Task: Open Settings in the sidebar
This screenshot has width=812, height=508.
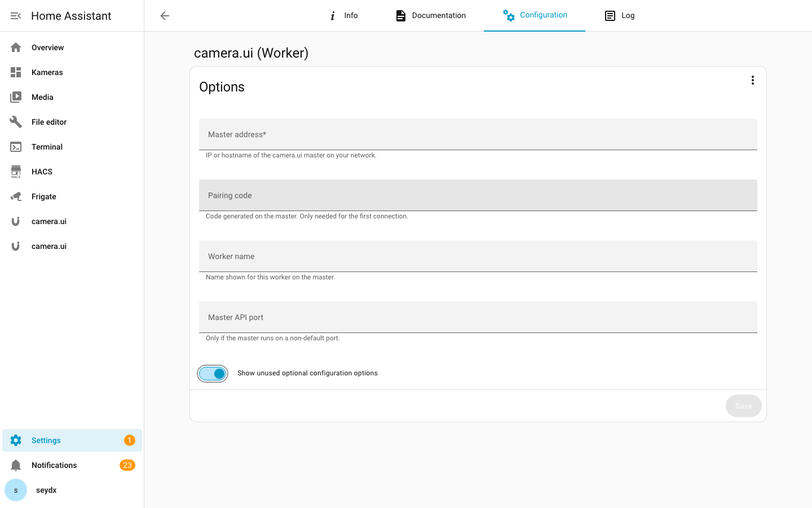Action: tap(72, 440)
